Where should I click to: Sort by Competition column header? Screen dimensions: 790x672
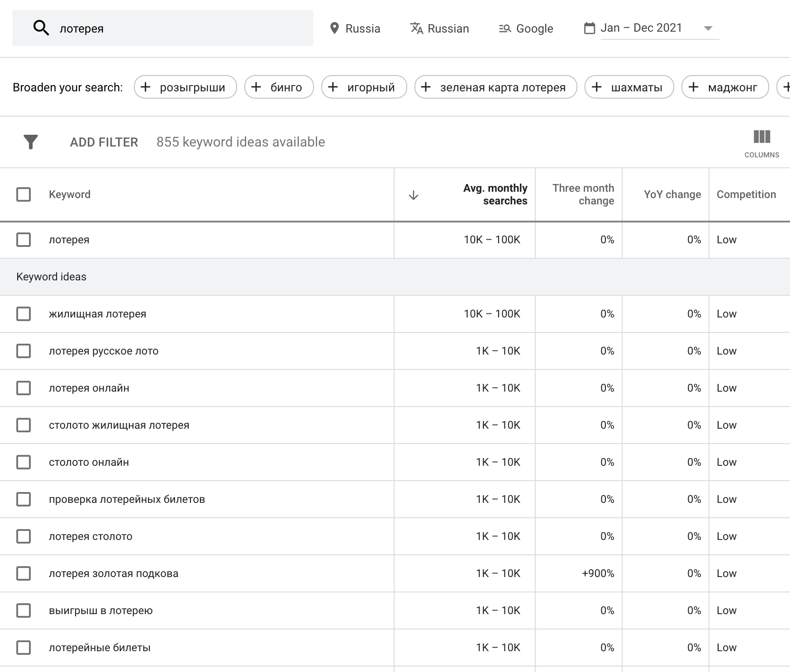click(746, 194)
